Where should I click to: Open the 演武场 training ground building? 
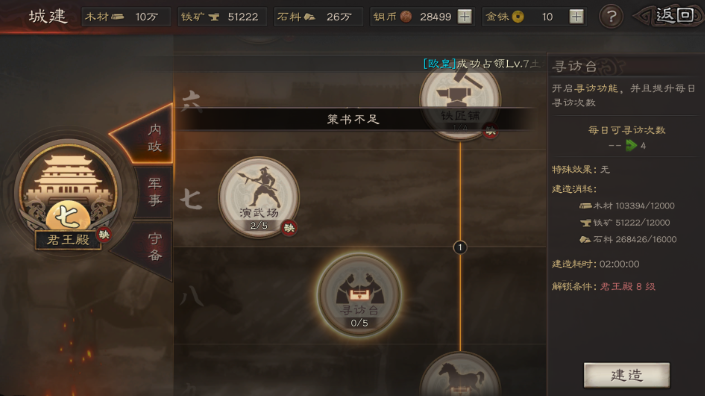pos(259,196)
